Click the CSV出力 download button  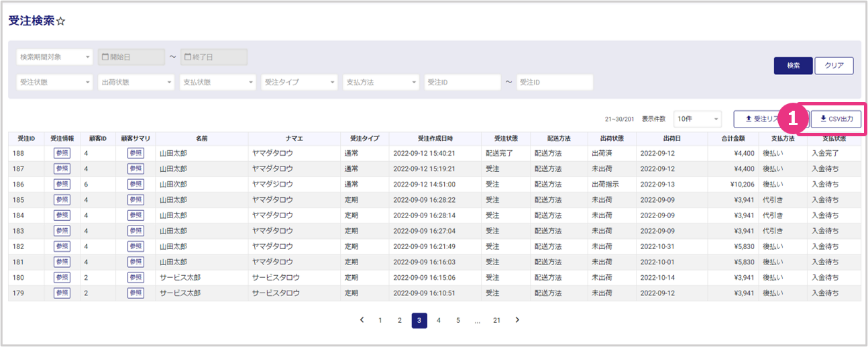tap(836, 119)
